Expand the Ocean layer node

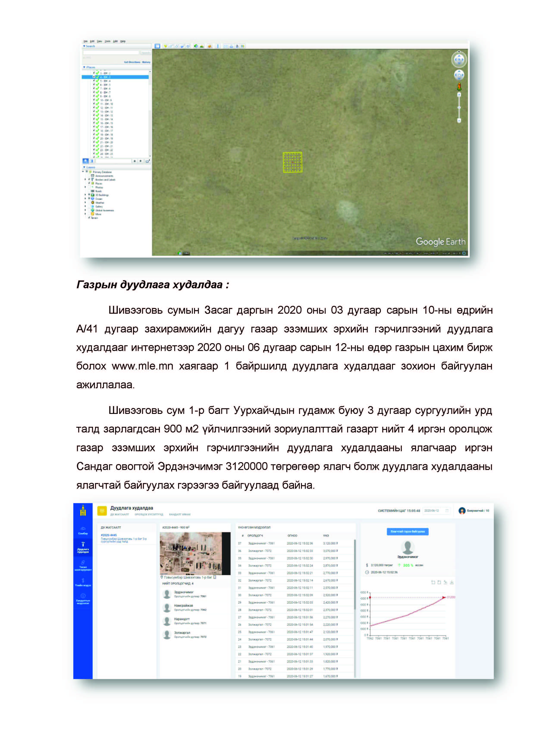(x=85, y=199)
